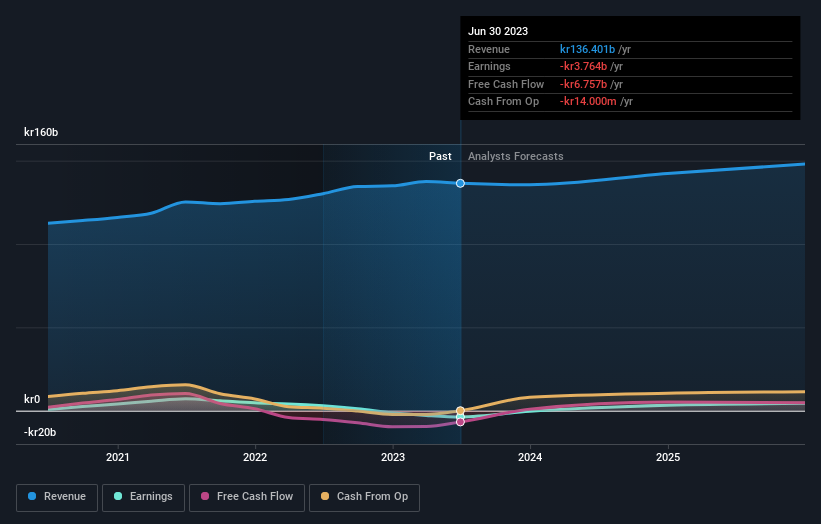Image resolution: width=821 pixels, height=524 pixels.
Task: Click the 2024 x-axis label
Action: tap(530, 457)
